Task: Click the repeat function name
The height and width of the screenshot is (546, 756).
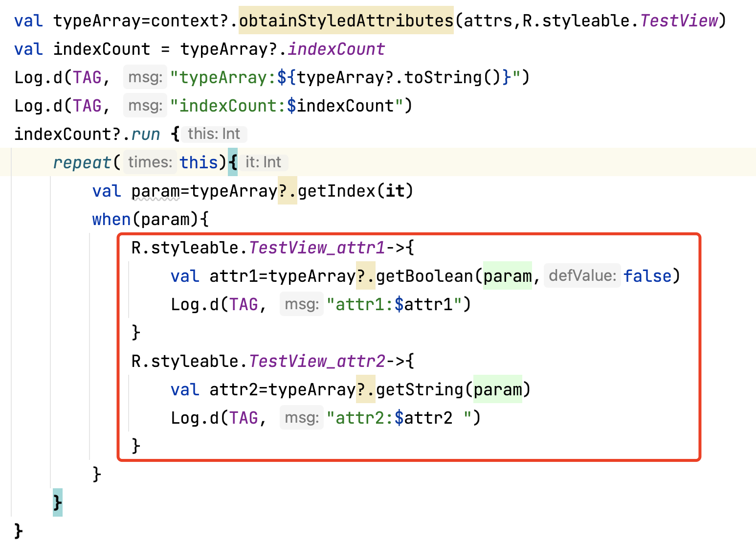Action: click(82, 162)
